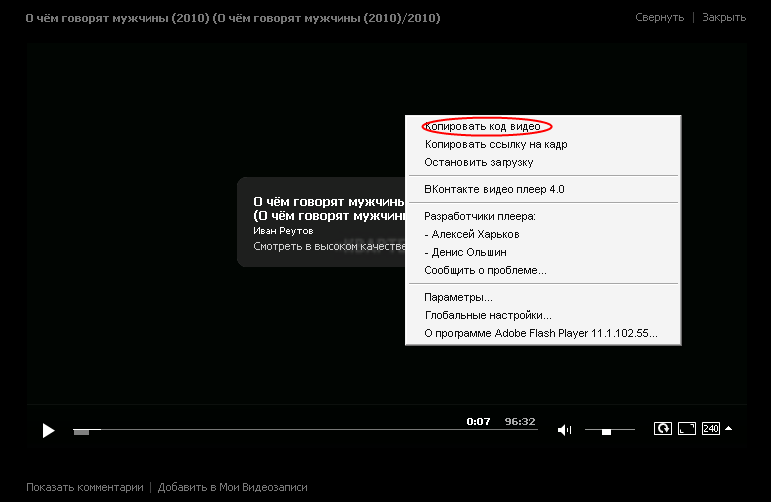Select developer Алексей Харьков entry
The height and width of the screenshot is (502, 771).
point(543,235)
